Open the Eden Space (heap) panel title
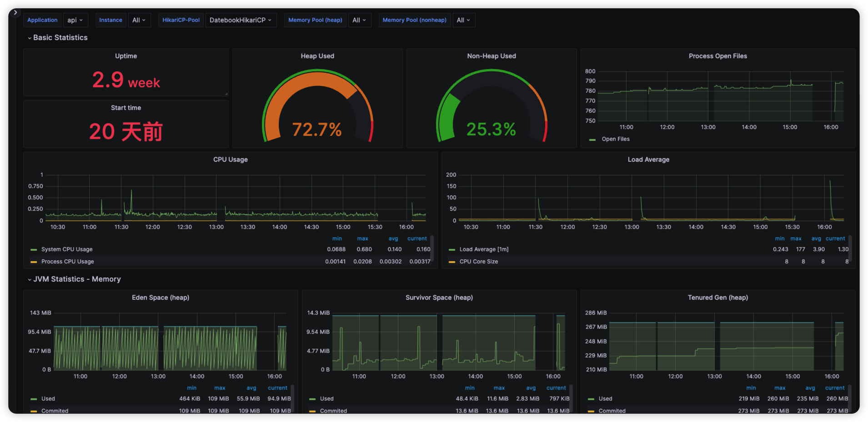 161,298
